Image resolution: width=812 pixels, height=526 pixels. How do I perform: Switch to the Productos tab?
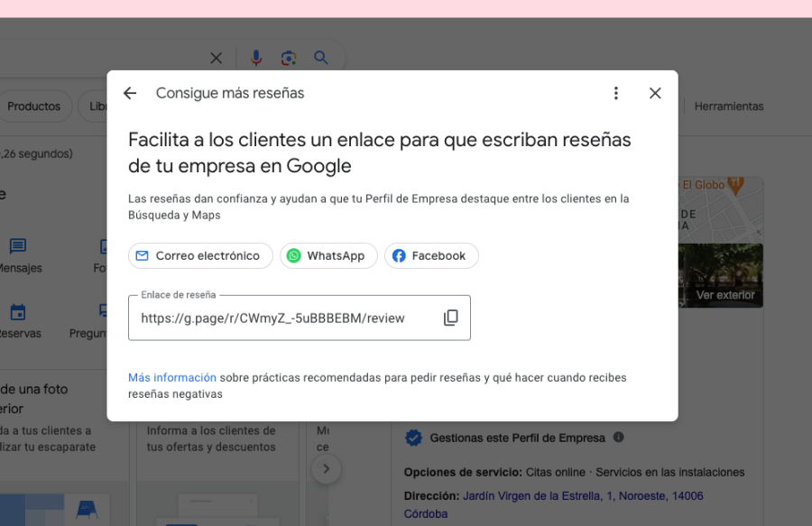[x=36, y=106]
